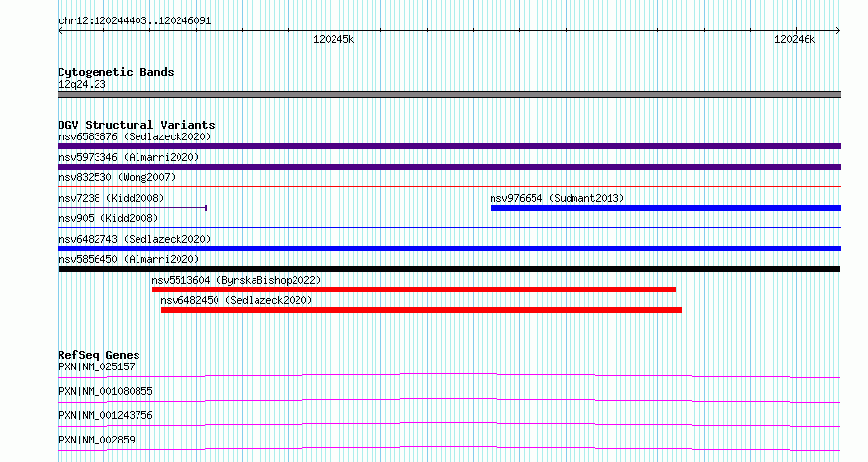Click the thick blue bar for nsv6482743
This screenshot has height=462, width=868.
(x=449, y=249)
